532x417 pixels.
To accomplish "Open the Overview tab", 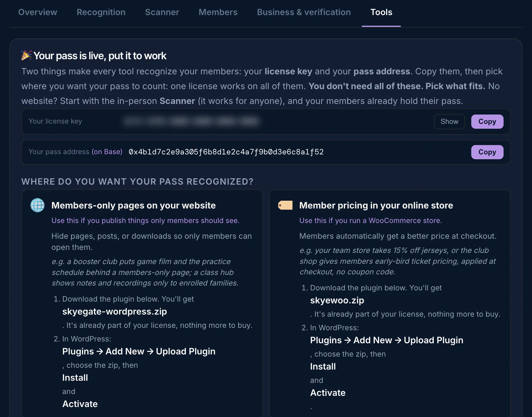I will click(x=37, y=12).
